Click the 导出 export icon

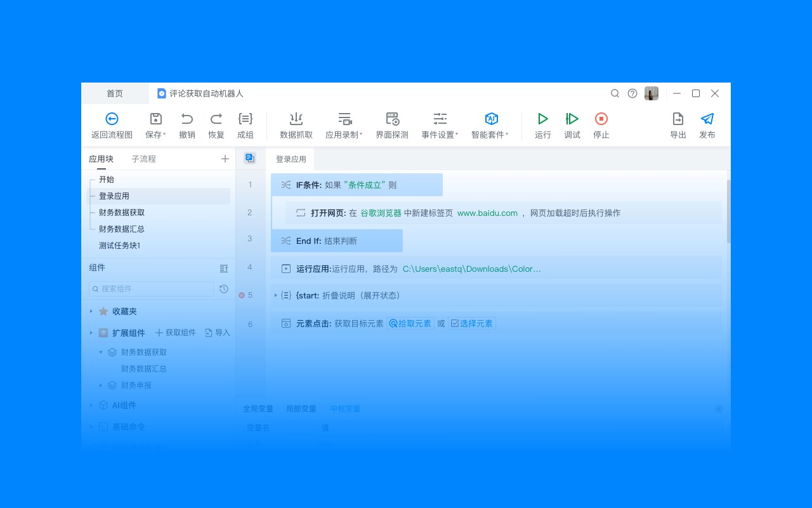point(678,119)
